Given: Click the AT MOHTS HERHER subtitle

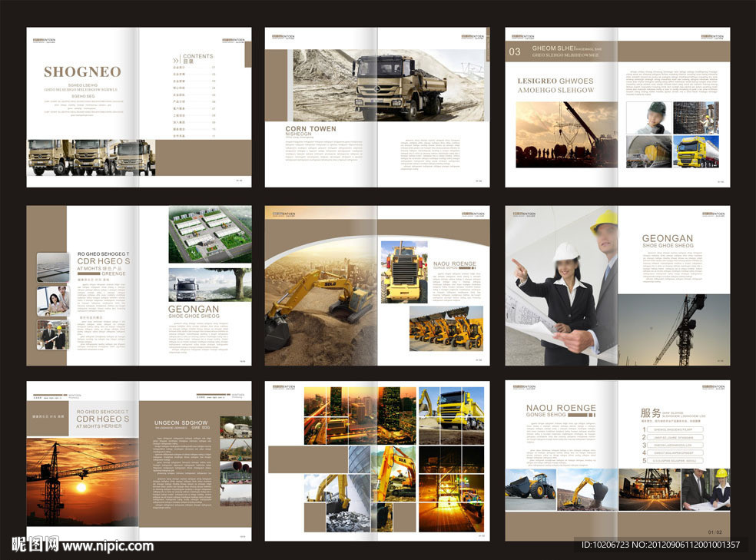Looking at the screenshot, I should click(x=99, y=426).
